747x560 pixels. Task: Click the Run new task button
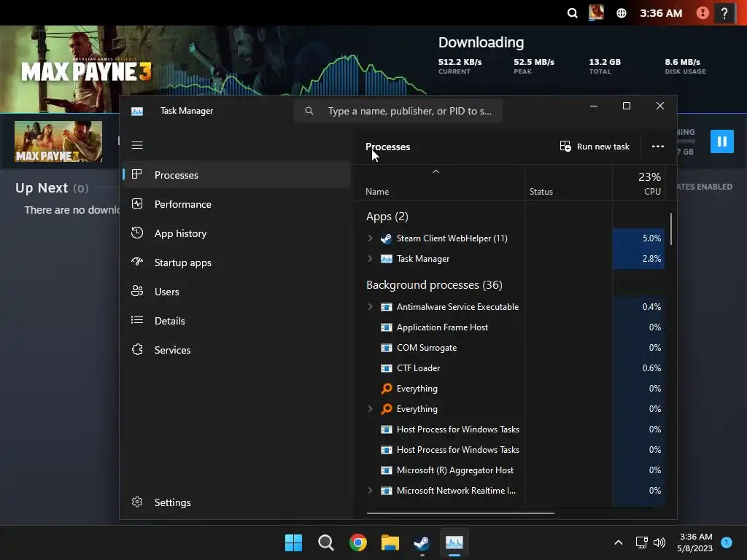595,146
